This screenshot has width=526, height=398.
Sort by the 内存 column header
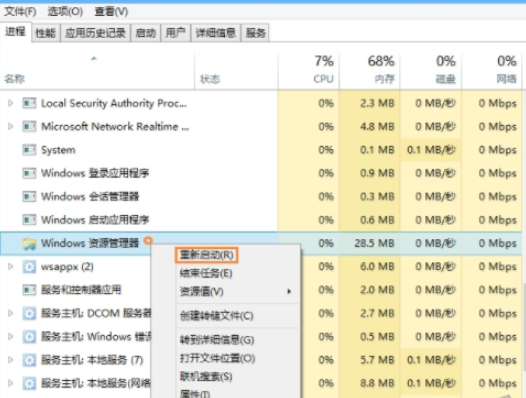pyautogui.click(x=369, y=71)
